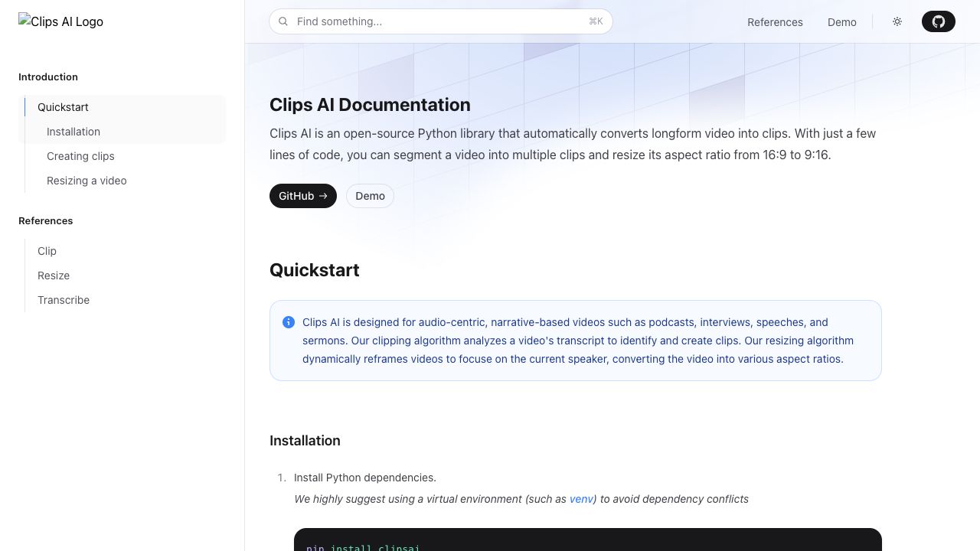The width and height of the screenshot is (980, 551).
Task: Open References in the top navigation
Action: (775, 22)
